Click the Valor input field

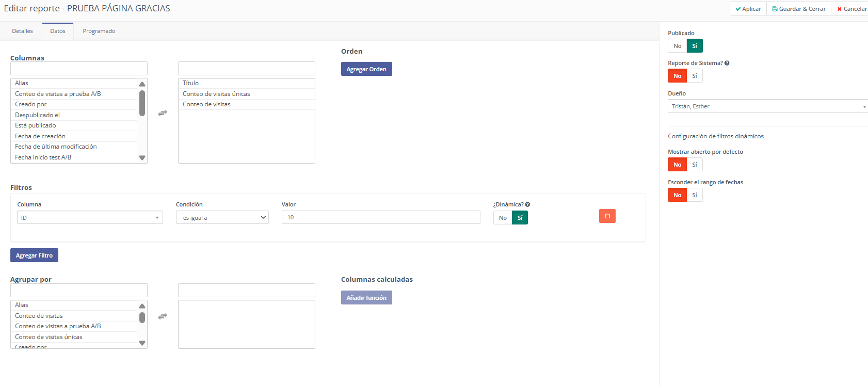click(381, 217)
